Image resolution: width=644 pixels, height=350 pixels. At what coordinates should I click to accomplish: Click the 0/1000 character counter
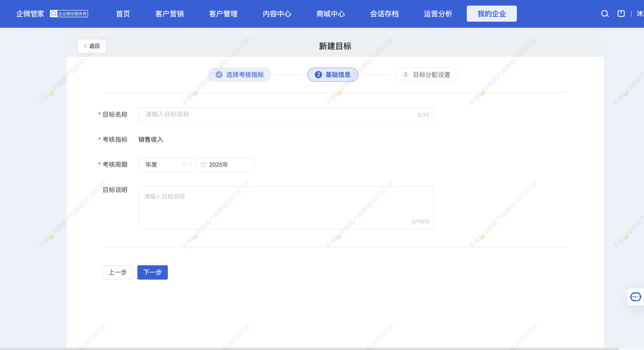[420, 222]
